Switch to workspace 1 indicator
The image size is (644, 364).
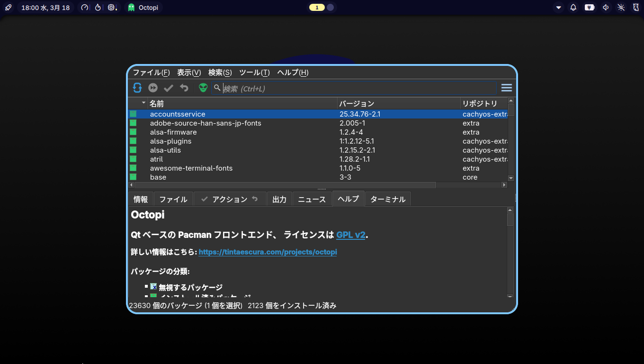click(x=317, y=8)
